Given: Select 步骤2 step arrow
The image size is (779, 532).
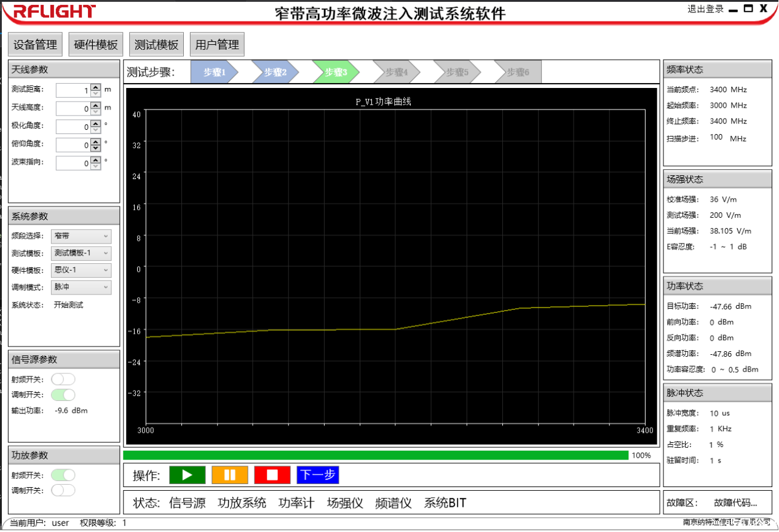Looking at the screenshot, I should [275, 72].
